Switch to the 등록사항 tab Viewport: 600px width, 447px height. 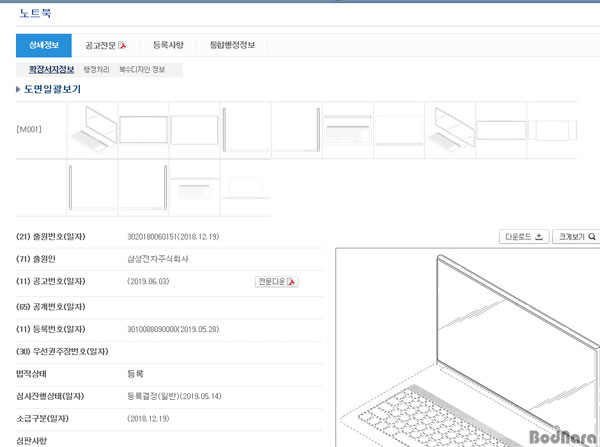168,45
